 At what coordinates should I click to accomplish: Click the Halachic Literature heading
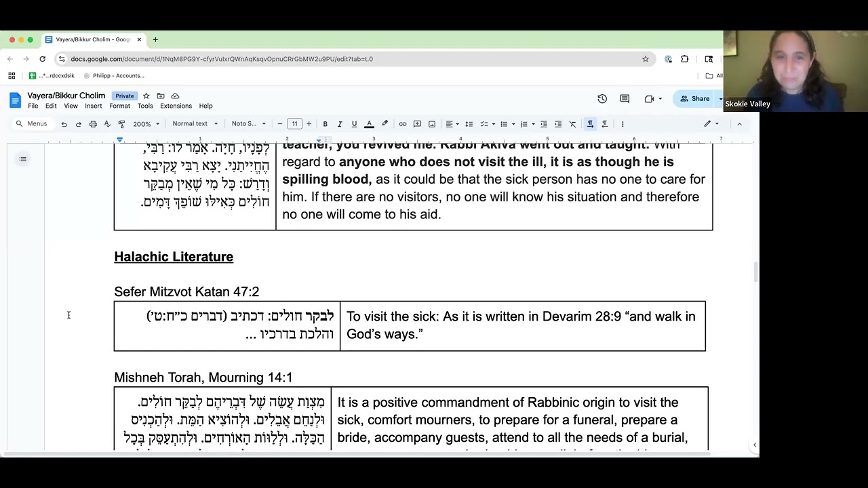(x=174, y=257)
